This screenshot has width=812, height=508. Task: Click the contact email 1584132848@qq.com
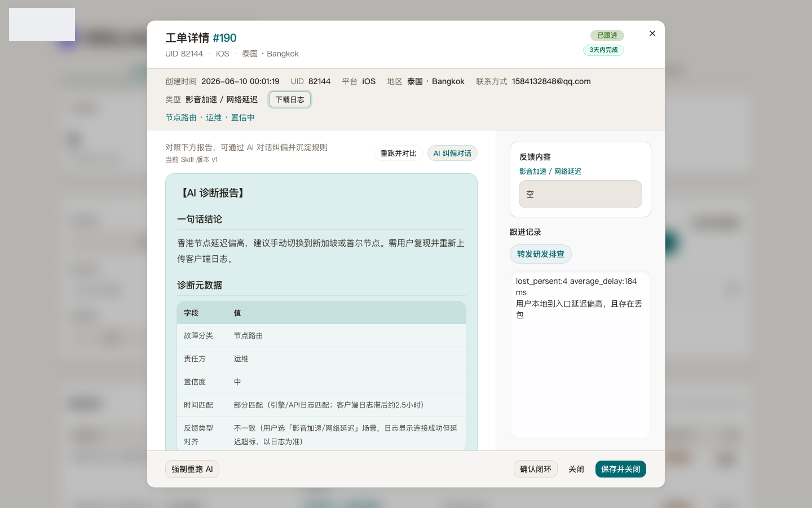(x=551, y=81)
